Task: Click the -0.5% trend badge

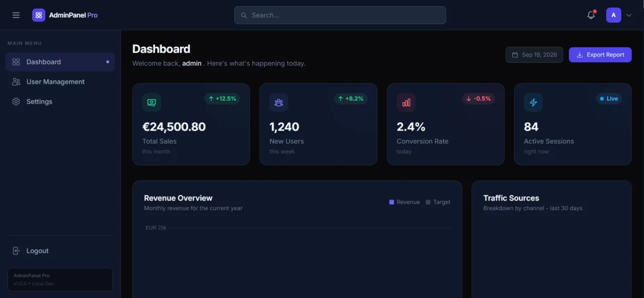Action: click(x=478, y=98)
